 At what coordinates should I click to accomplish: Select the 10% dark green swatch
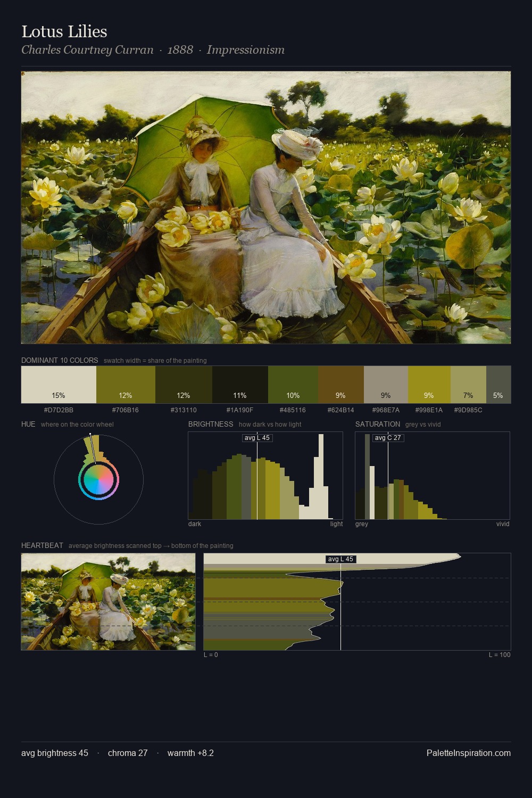click(293, 385)
